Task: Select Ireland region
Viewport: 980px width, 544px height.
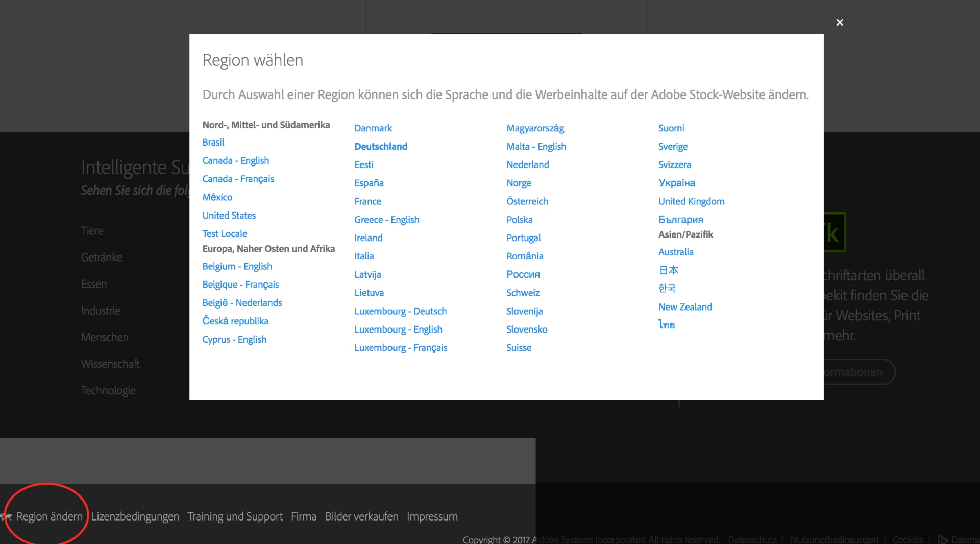Action: 369,238
